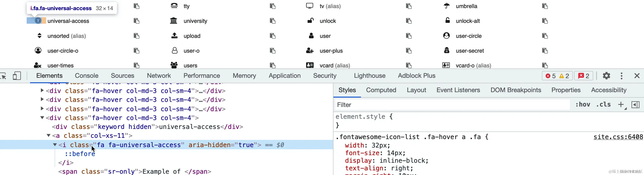Collapse the a.col-xs-11 node
Image resolution: width=644 pixels, height=175 pixels.
49,135
